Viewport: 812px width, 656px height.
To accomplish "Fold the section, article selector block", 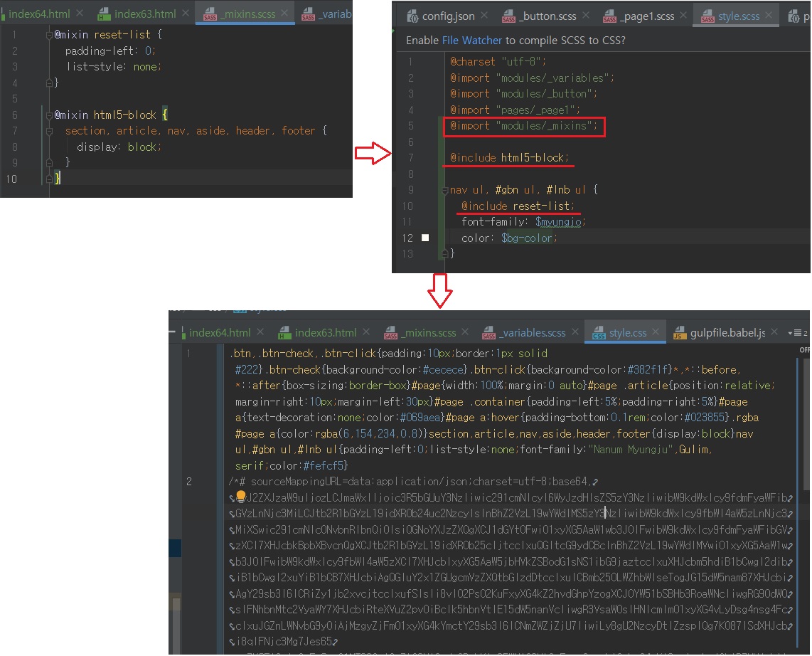I will point(49,131).
